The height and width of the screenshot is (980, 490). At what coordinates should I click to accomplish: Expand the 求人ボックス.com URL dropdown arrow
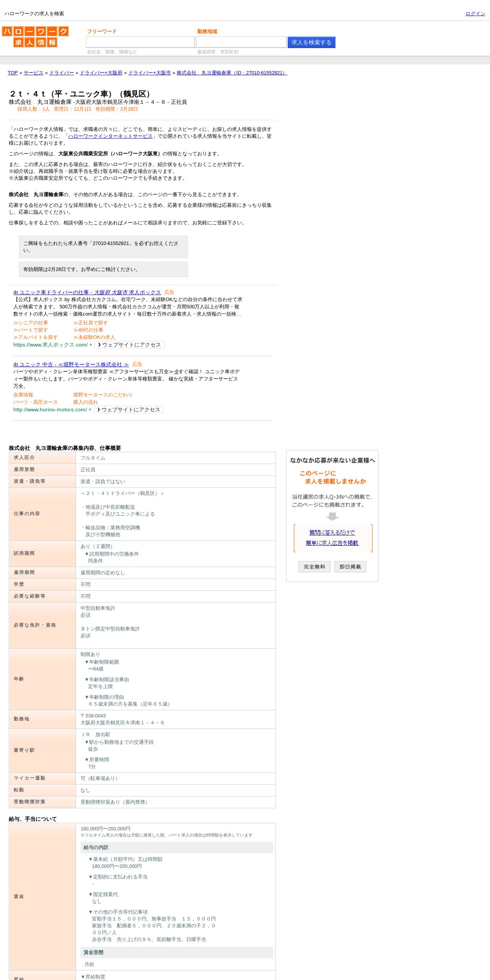tap(91, 345)
